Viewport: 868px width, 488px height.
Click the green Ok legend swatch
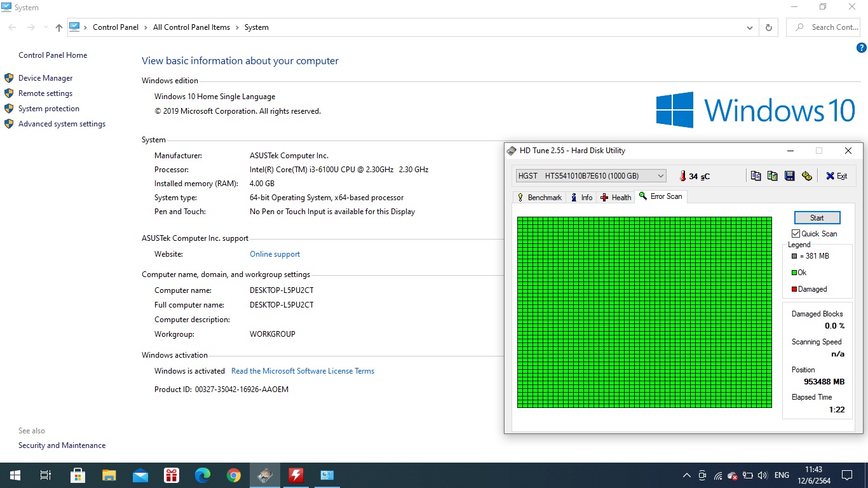(794, 273)
